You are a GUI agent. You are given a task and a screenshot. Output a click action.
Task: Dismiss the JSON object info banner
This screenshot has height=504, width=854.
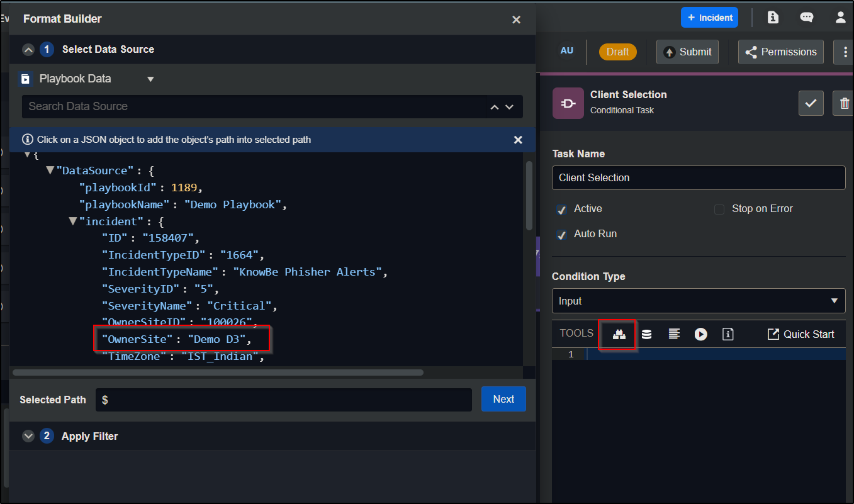click(518, 140)
